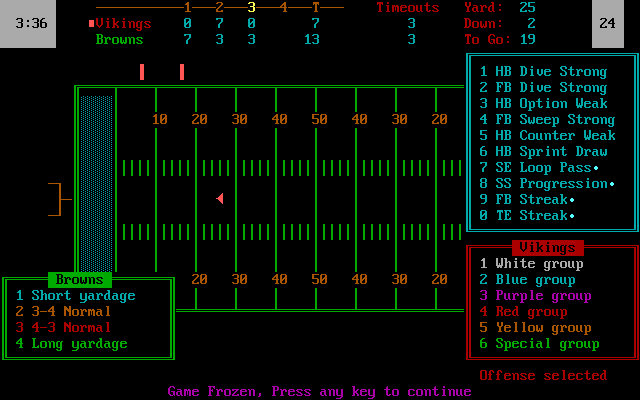The height and width of the screenshot is (400, 640).
Task: Click the 50 yard marker at top of field
Action: 320,119
